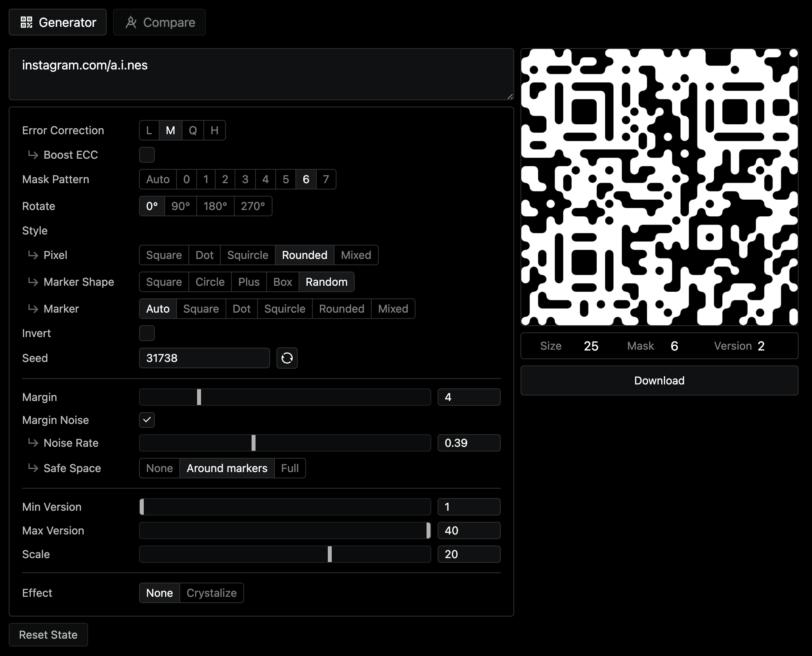Screen dimensions: 812x656
Task: Click the Generator QR code icon
Action: coord(27,22)
